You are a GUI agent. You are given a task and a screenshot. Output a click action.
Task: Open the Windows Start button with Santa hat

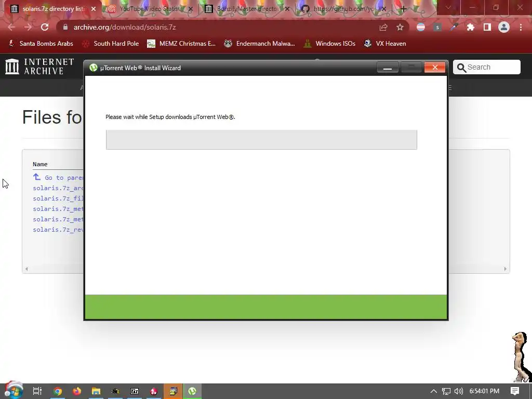tap(13, 390)
